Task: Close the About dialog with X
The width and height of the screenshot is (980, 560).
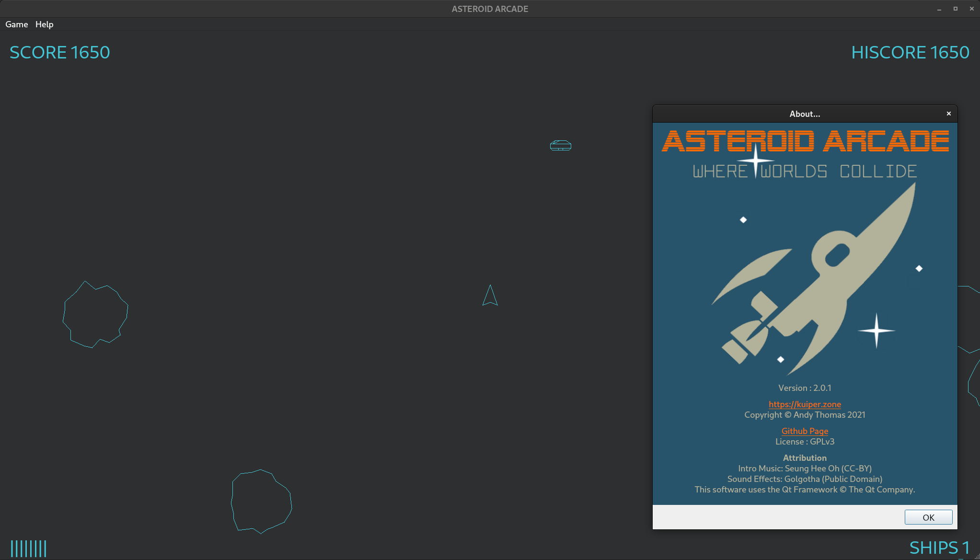Action: point(948,114)
